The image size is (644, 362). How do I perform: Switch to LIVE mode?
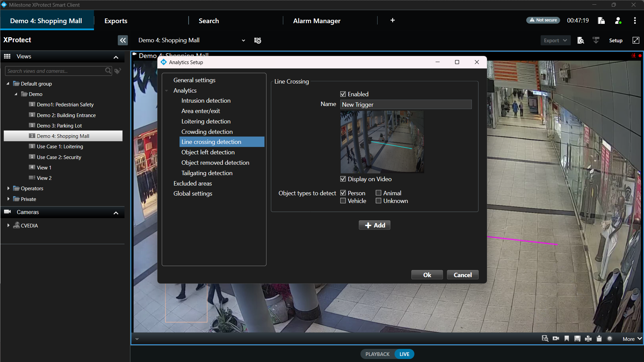coord(404,354)
